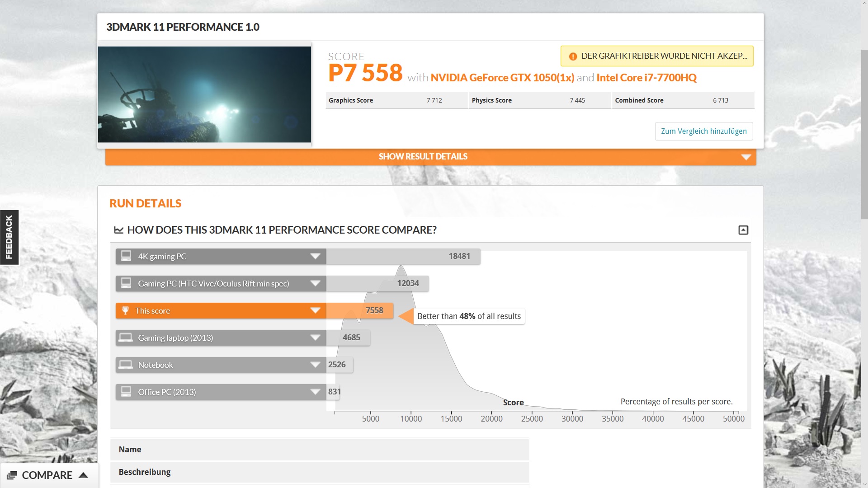Image resolution: width=868 pixels, height=488 pixels.
Task: Click the laptop icon beside Gaming laptop (2013)
Action: [x=126, y=338]
